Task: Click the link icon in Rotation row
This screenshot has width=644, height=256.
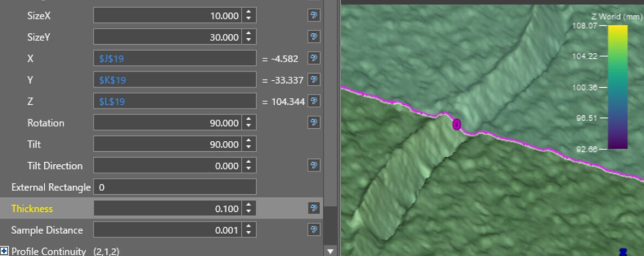Action: (314, 122)
